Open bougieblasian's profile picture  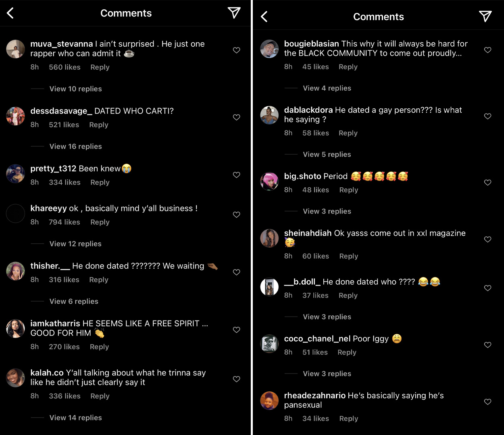click(269, 49)
